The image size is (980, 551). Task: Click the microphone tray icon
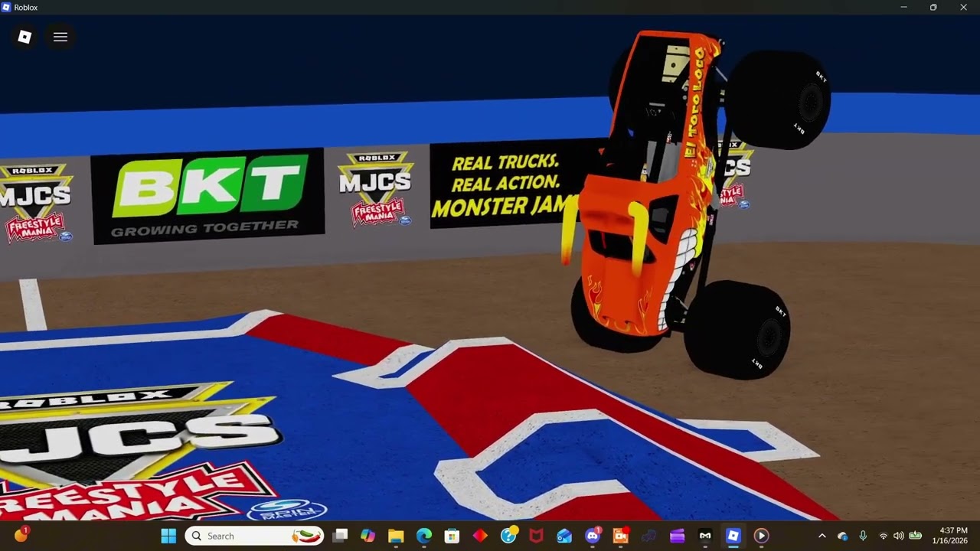pyautogui.click(x=863, y=536)
